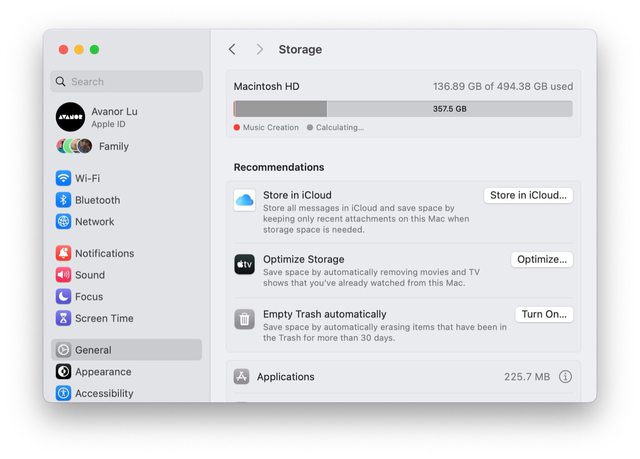The height and width of the screenshot is (459, 640).
Task: Open the Network sidebar item label
Action: (x=95, y=222)
